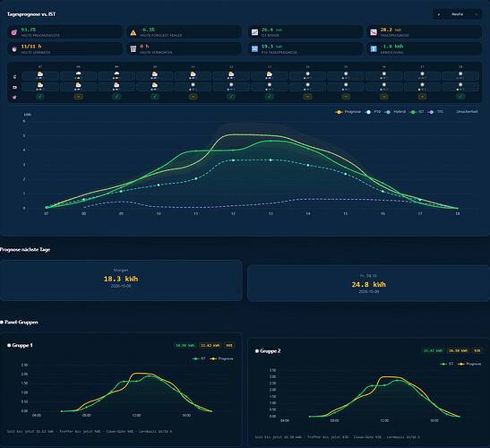The height and width of the screenshot is (448, 490).
Task: Click the warning triangle icon for Forecast-Fehler
Action: point(133,32)
